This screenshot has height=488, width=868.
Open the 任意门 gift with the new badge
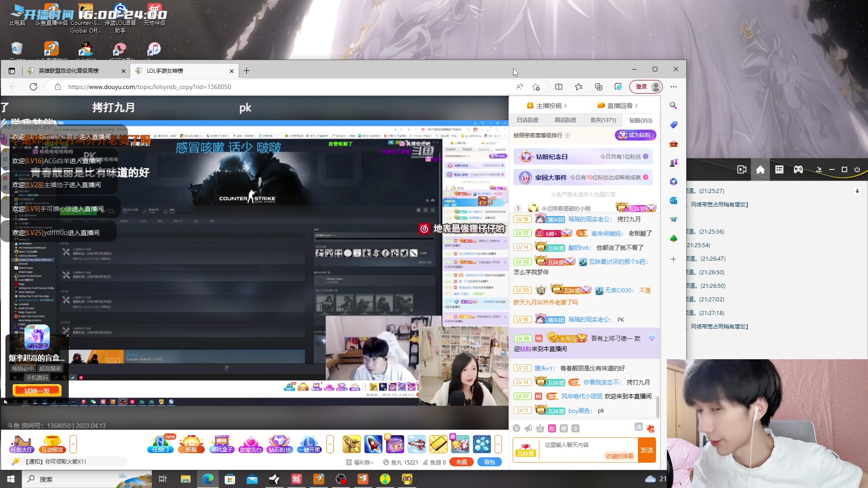(160, 444)
